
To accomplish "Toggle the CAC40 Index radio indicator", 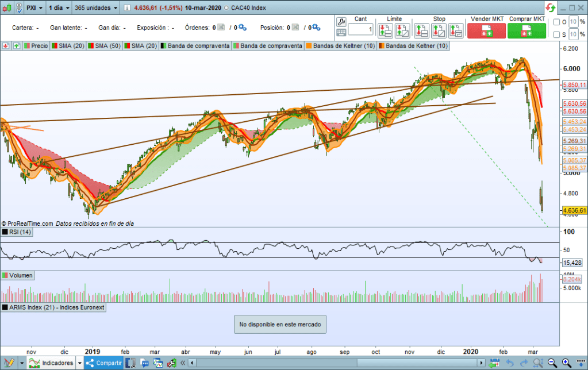I will (226, 9).
